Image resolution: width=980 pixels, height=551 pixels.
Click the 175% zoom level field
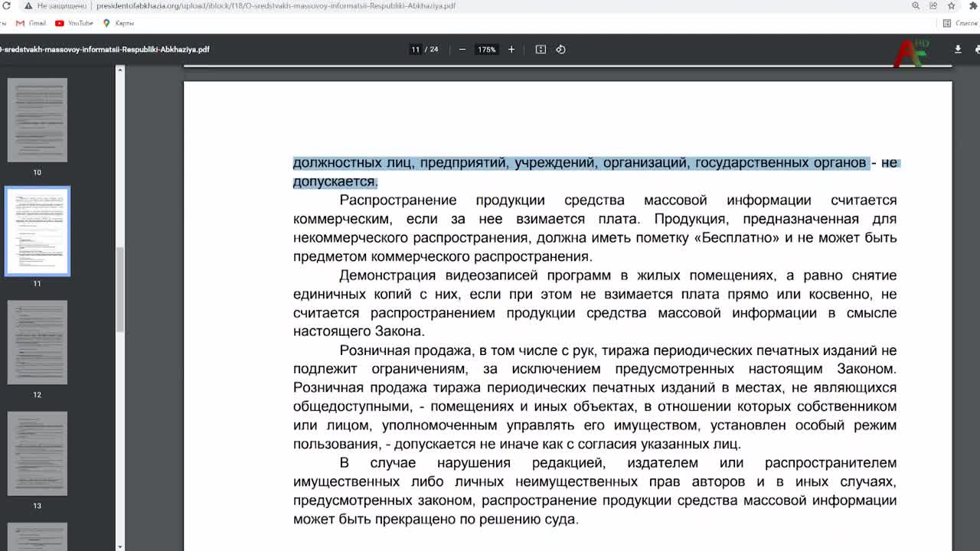coord(486,49)
